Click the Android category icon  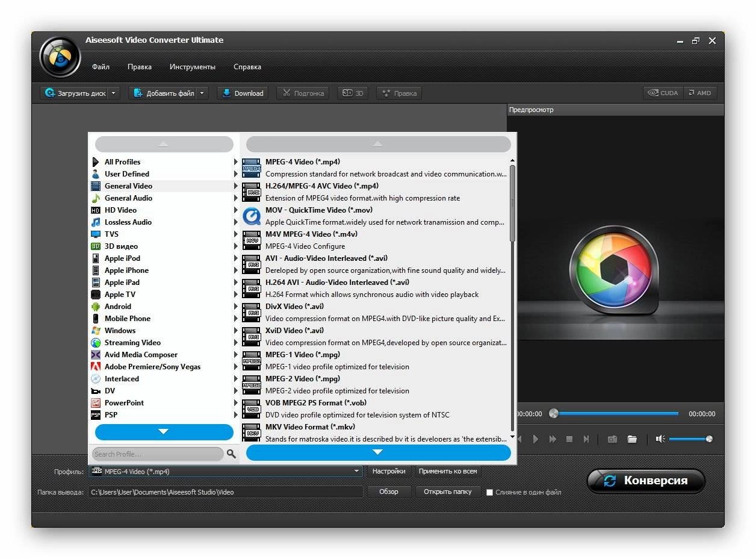point(95,307)
